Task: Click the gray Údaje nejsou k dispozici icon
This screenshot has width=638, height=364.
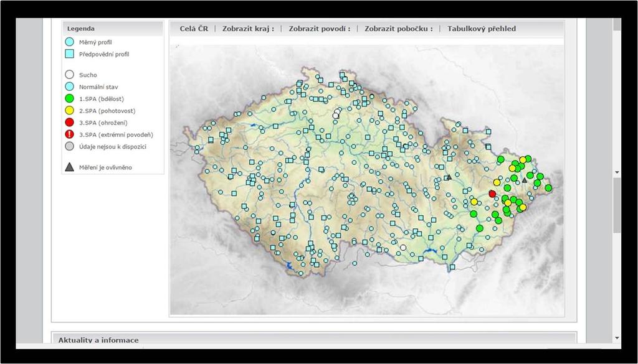Action: [70, 146]
